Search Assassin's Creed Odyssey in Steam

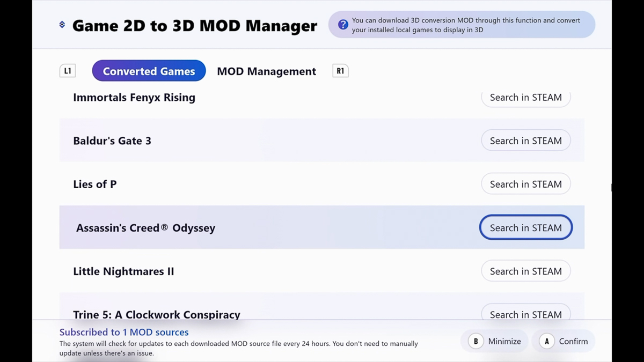(525, 227)
